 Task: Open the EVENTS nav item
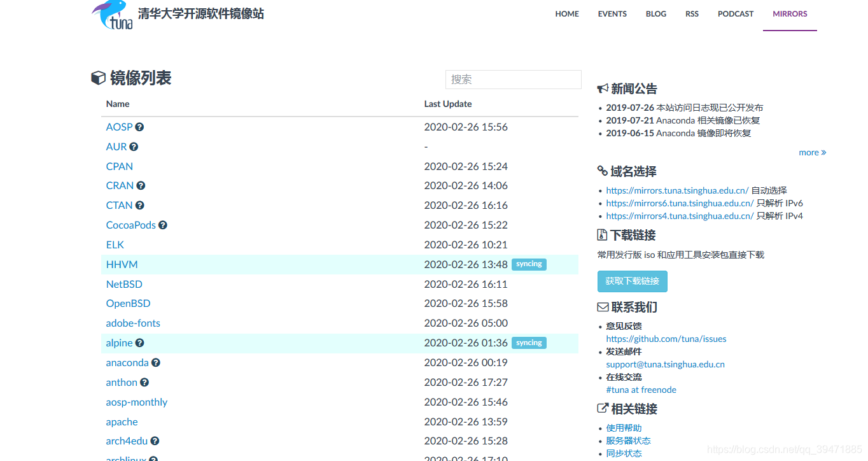612,14
